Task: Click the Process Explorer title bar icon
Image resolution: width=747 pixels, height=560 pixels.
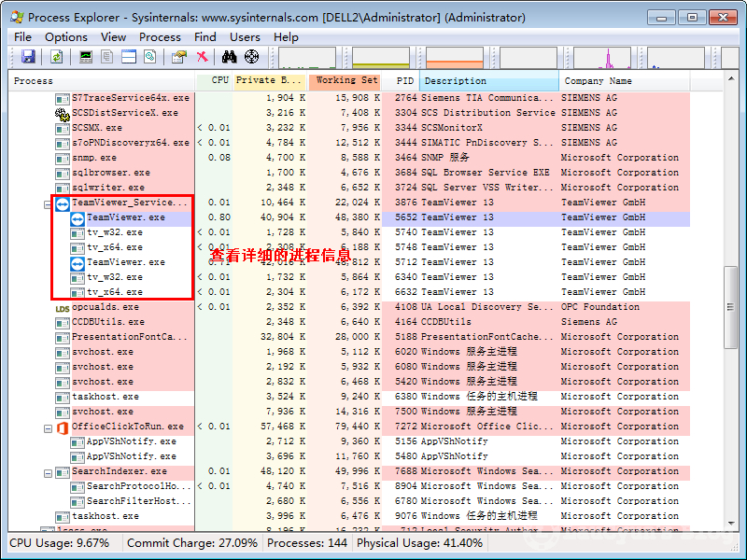Action: pyautogui.click(x=17, y=17)
